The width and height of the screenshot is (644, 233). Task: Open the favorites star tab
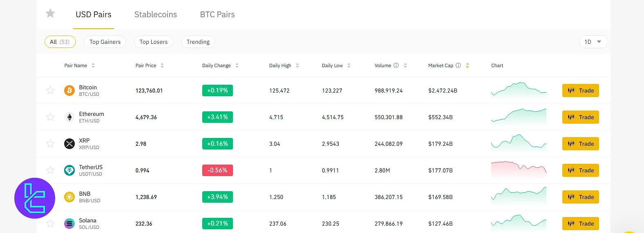pyautogui.click(x=50, y=14)
